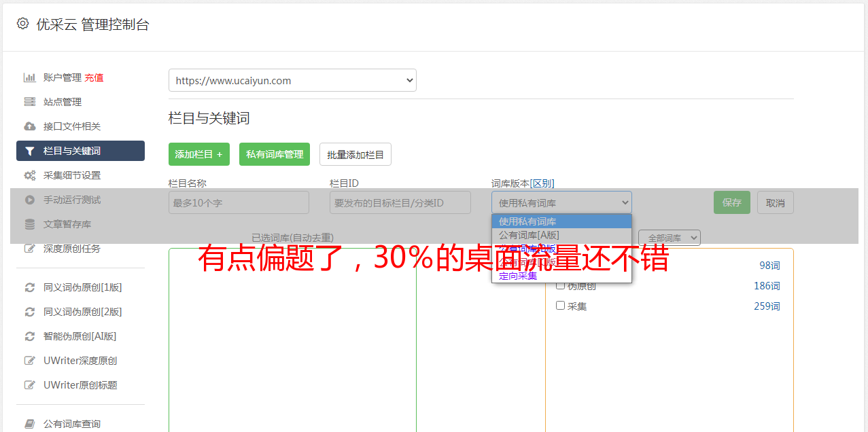
Task: Click the red 充值 link
Action: [x=94, y=77]
